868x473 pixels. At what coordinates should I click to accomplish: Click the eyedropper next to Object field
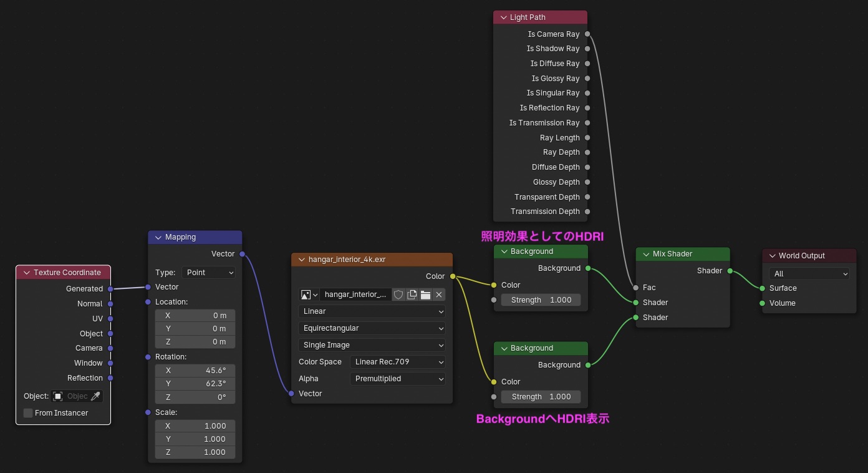(x=95, y=396)
